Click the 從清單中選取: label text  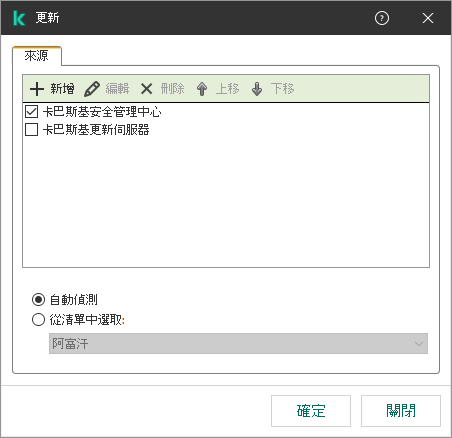tap(87, 320)
